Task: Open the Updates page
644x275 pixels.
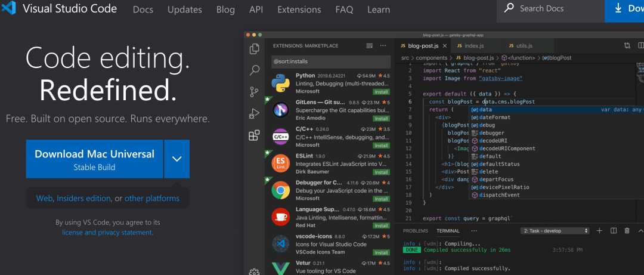Action: click(x=185, y=10)
